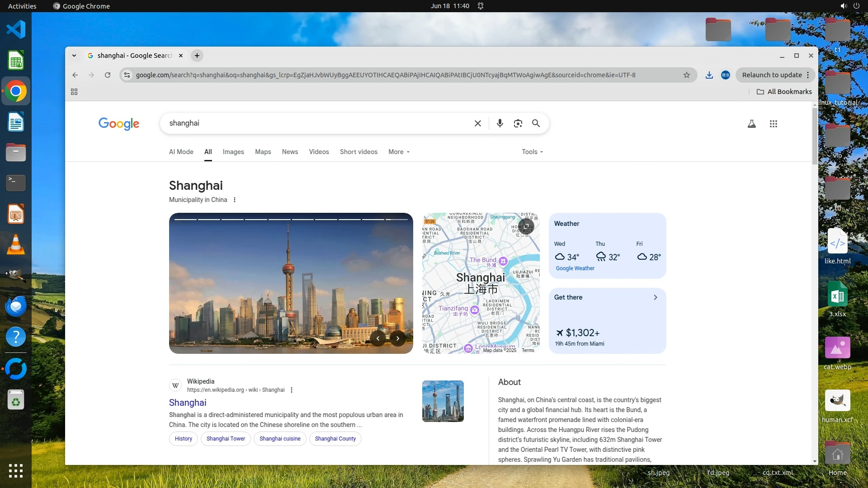
Task: Clear the search box with X
Action: pyautogui.click(x=477, y=123)
